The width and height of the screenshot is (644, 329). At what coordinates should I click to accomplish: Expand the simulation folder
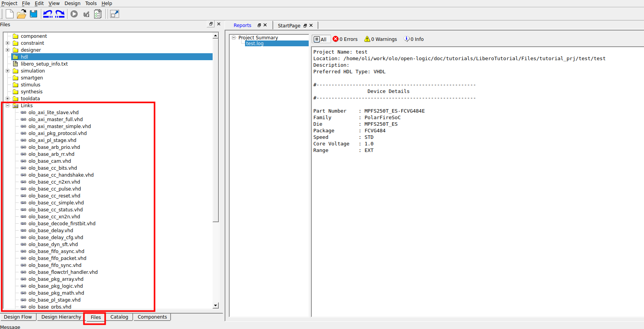point(7,71)
